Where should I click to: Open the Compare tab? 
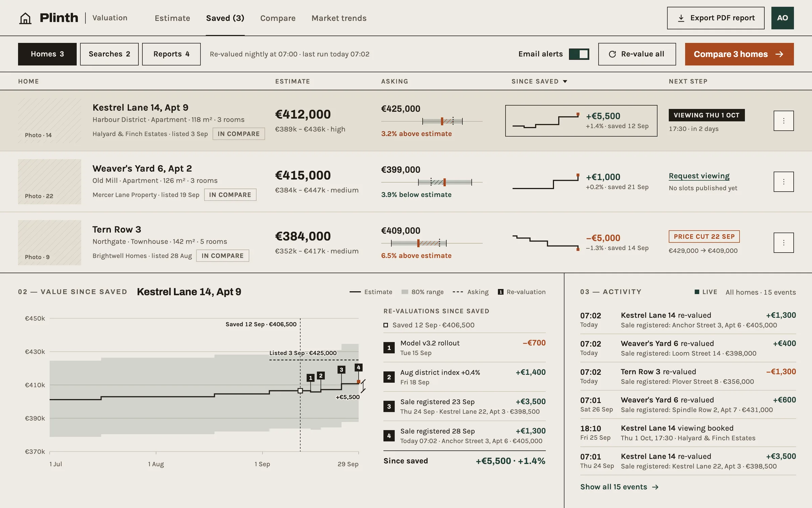pos(278,18)
